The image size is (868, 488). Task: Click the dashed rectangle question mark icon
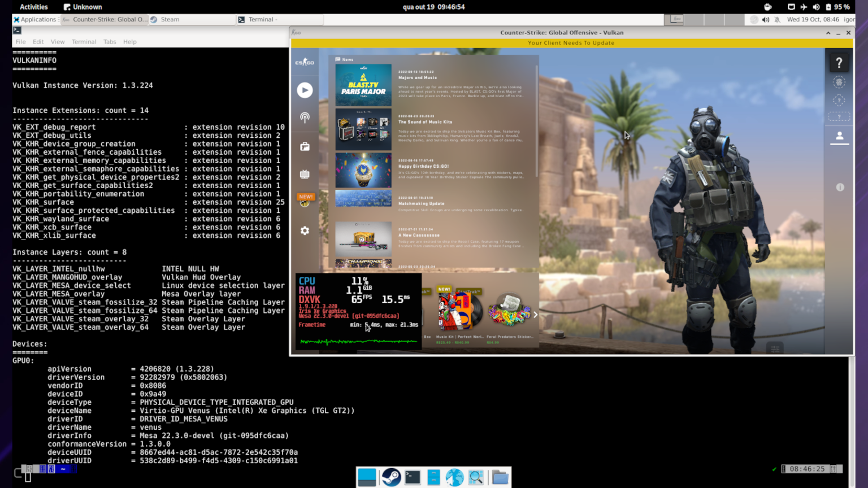[x=839, y=117]
